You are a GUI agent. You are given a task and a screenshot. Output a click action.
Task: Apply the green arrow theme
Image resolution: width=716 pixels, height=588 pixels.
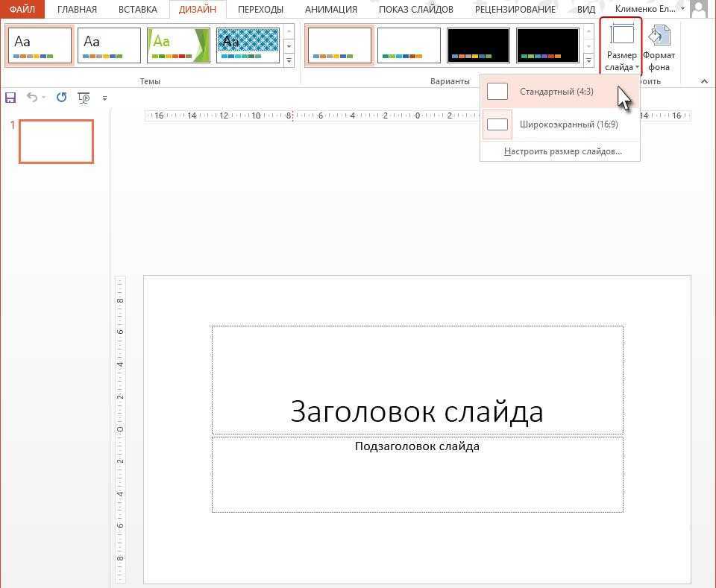[178, 45]
